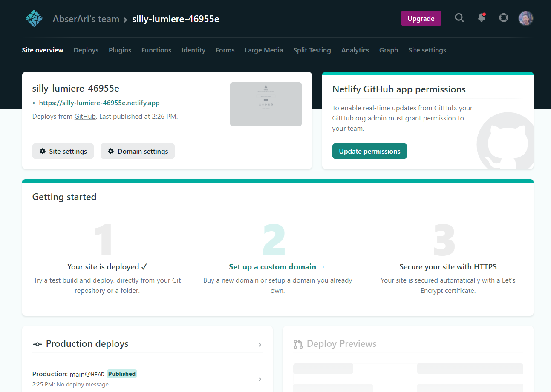This screenshot has height=392, width=551.
Task: Click the Production deploys heading
Action: point(87,344)
